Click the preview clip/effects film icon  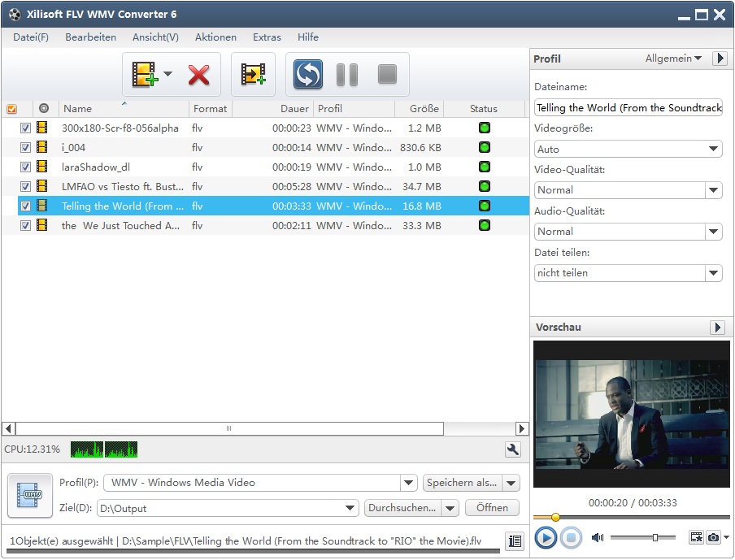[x=697, y=537]
